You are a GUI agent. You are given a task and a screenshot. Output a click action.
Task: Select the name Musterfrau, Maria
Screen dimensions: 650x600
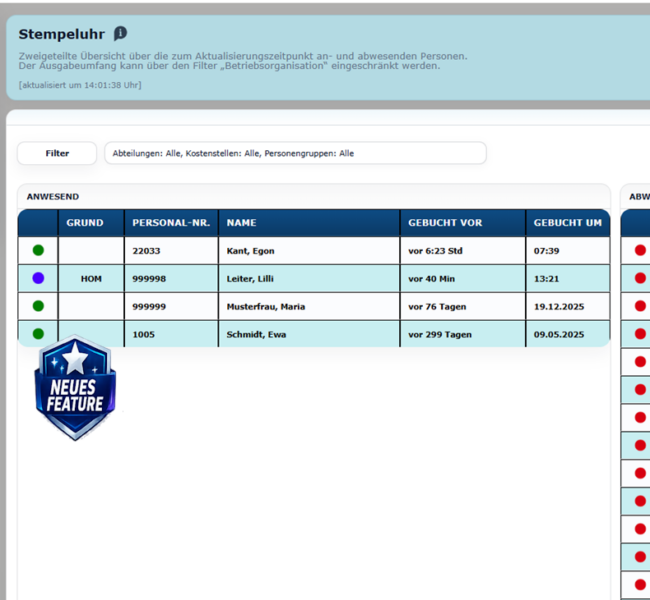(266, 306)
